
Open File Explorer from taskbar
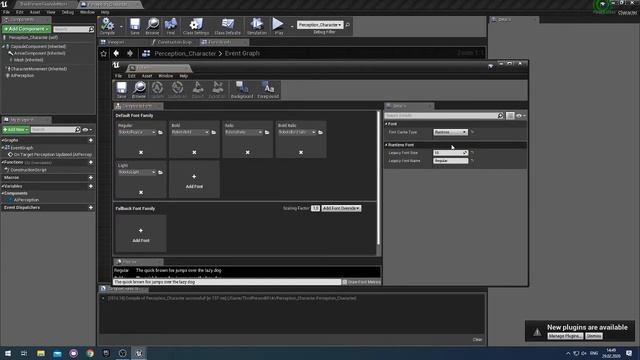click(41, 353)
